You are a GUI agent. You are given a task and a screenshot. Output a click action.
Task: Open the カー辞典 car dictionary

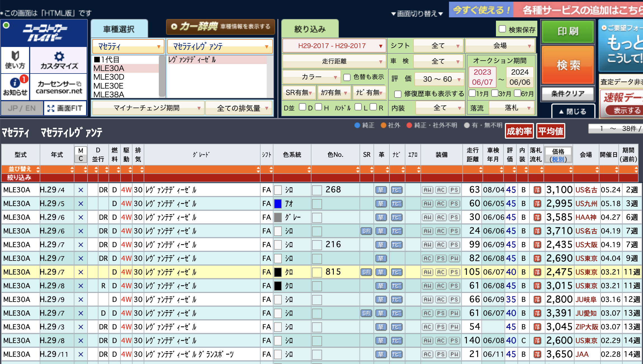click(x=221, y=27)
